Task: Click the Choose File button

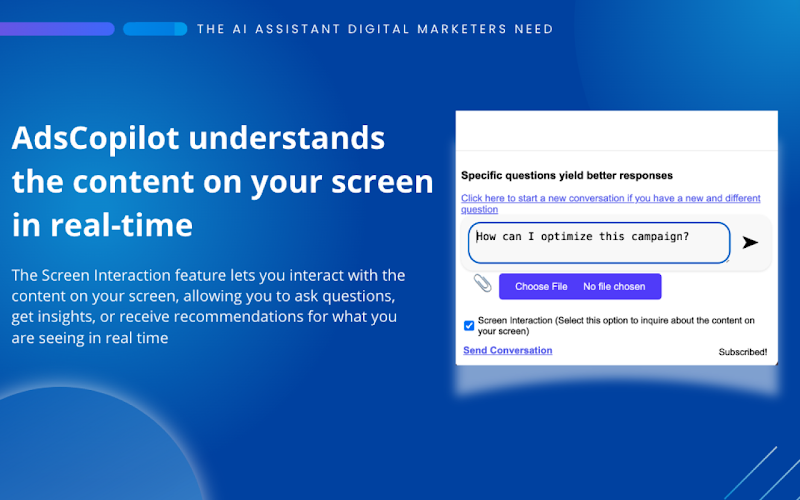Action: point(541,287)
